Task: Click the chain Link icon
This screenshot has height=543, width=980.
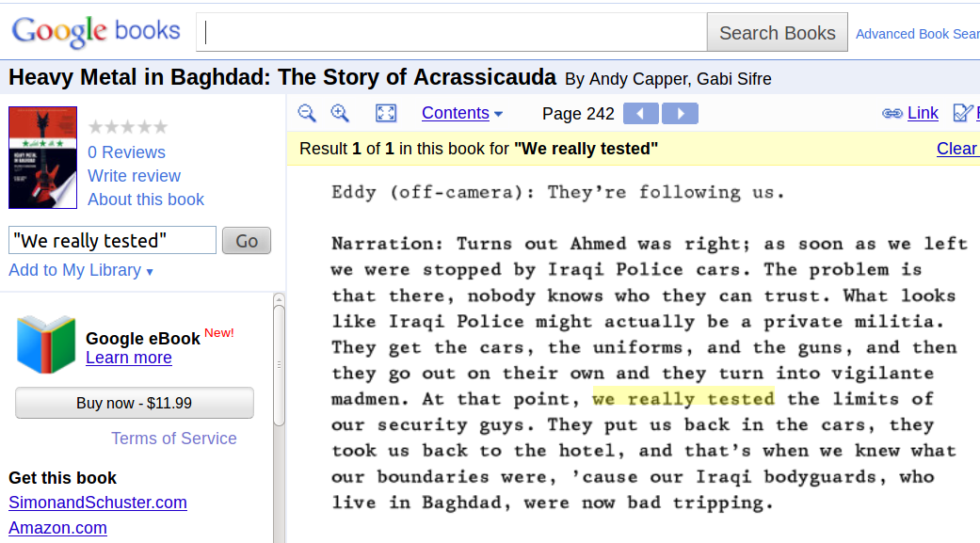Action: coord(892,113)
